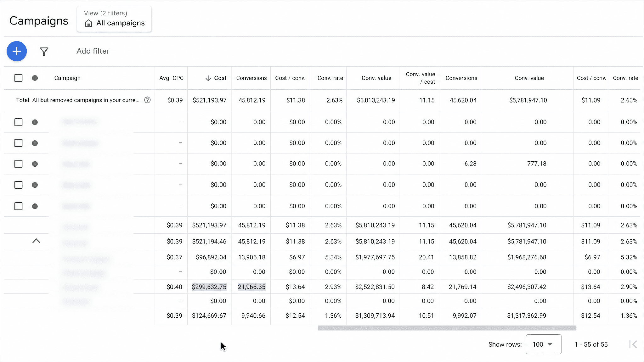This screenshot has height=362, width=644.
Task: Click the first-page arrow in pagination
Action: coord(633,344)
